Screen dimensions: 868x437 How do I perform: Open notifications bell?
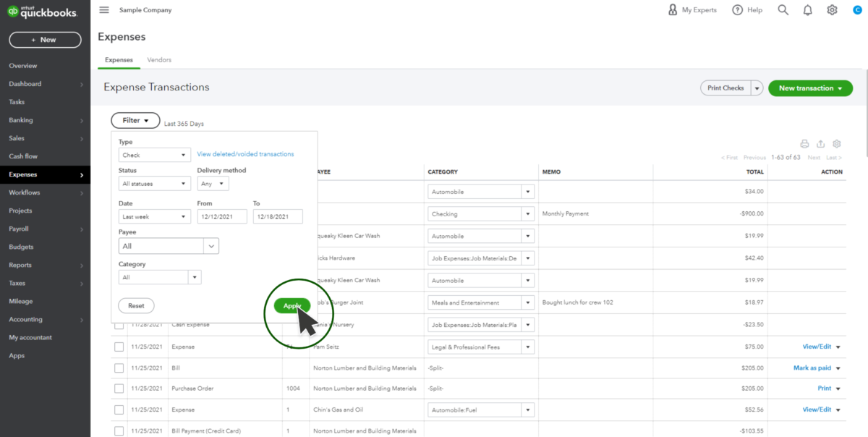click(807, 9)
